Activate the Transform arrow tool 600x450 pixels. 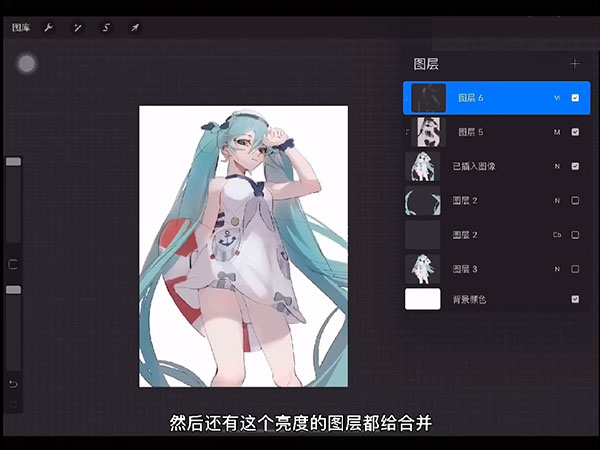click(135, 28)
